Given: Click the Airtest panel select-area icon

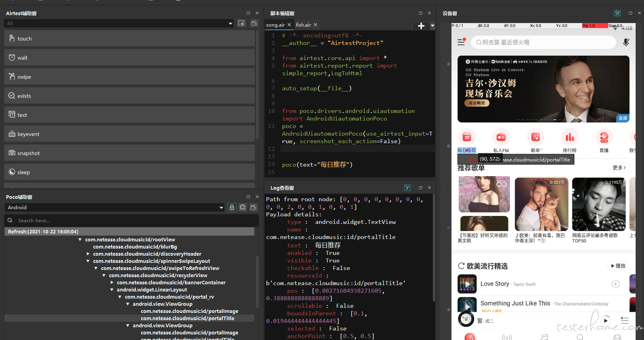Looking at the screenshot, I should click(x=241, y=23).
